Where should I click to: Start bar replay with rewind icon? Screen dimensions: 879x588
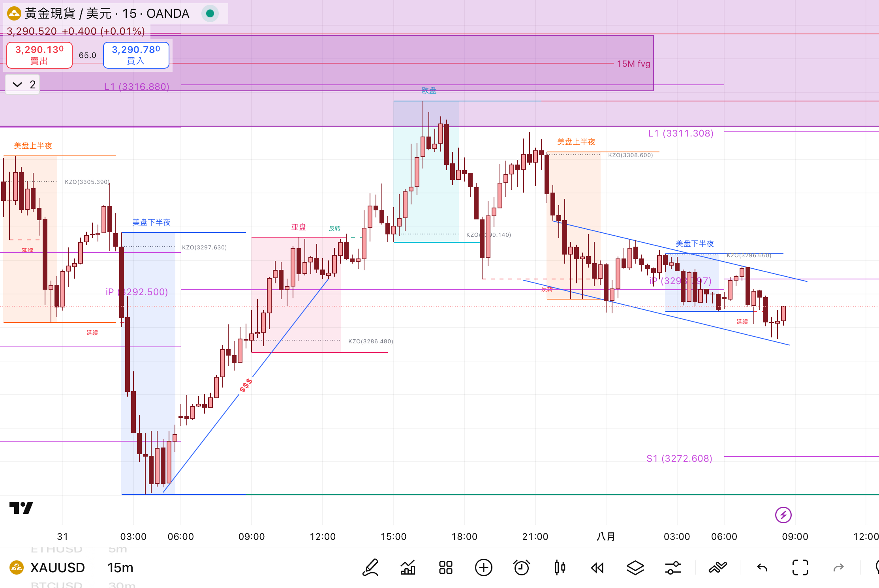(x=597, y=568)
